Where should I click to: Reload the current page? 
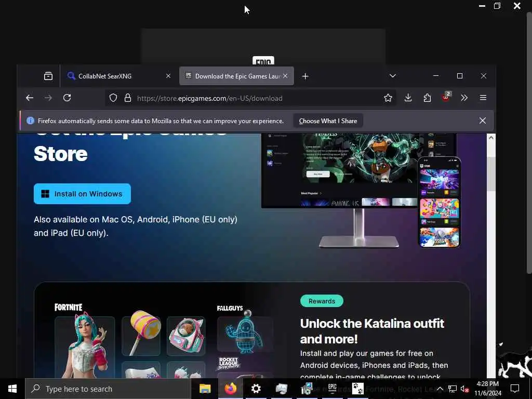coord(67,98)
